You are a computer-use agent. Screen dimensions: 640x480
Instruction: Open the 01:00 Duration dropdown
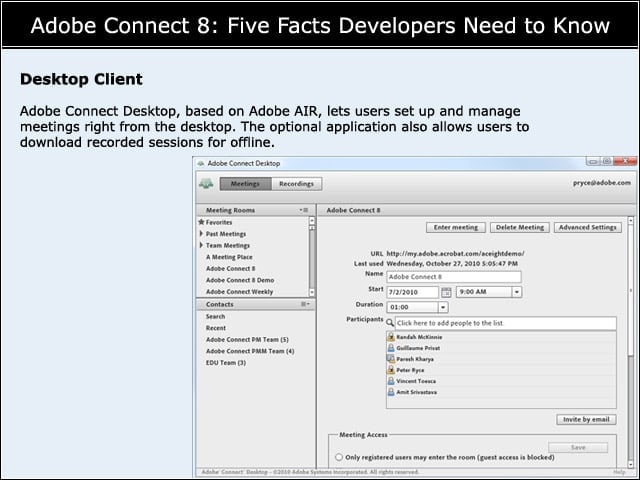pos(443,307)
